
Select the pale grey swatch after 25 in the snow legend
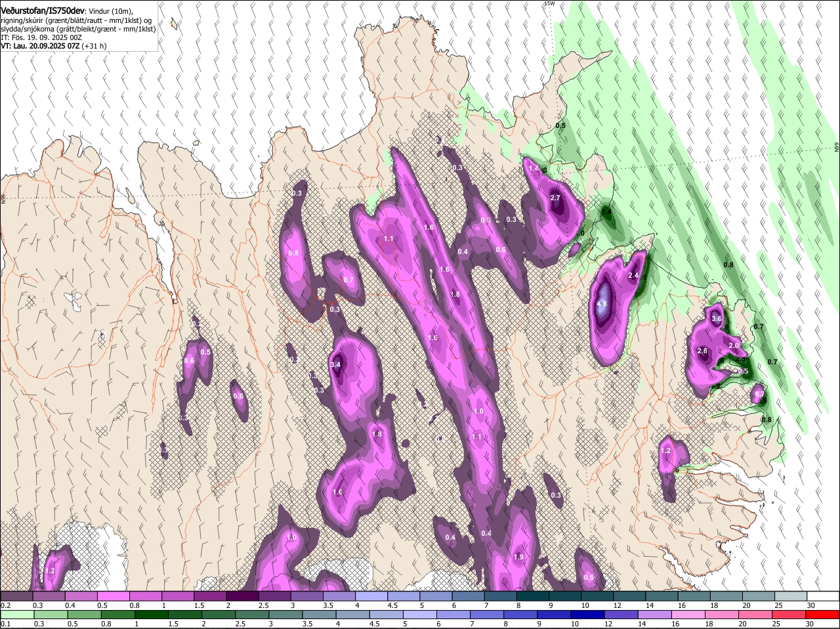point(791,596)
